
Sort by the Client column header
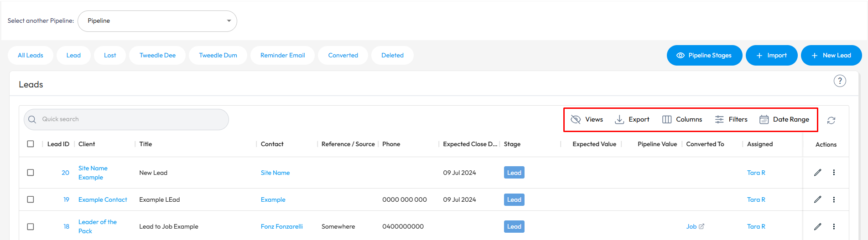tap(87, 144)
